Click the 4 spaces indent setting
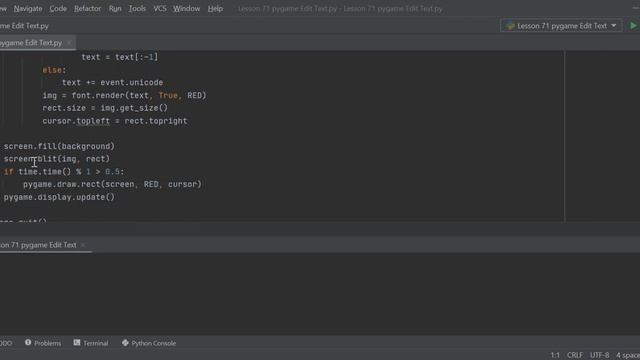Image resolution: width=640 pixels, height=360 pixels. pyautogui.click(x=628, y=355)
